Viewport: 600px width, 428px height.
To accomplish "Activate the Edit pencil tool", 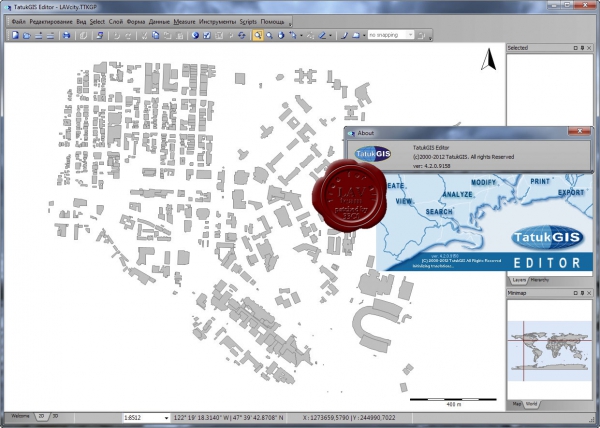I will tap(322, 36).
